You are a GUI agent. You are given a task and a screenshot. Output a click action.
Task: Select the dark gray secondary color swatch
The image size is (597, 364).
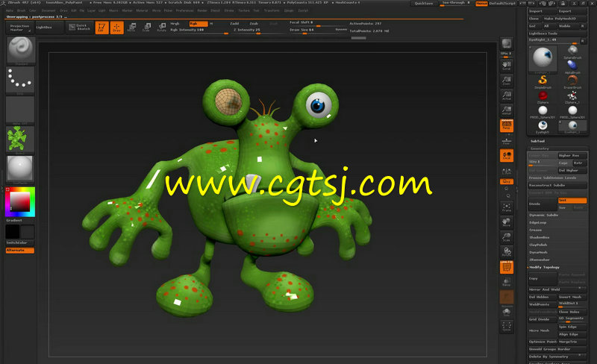point(28,232)
